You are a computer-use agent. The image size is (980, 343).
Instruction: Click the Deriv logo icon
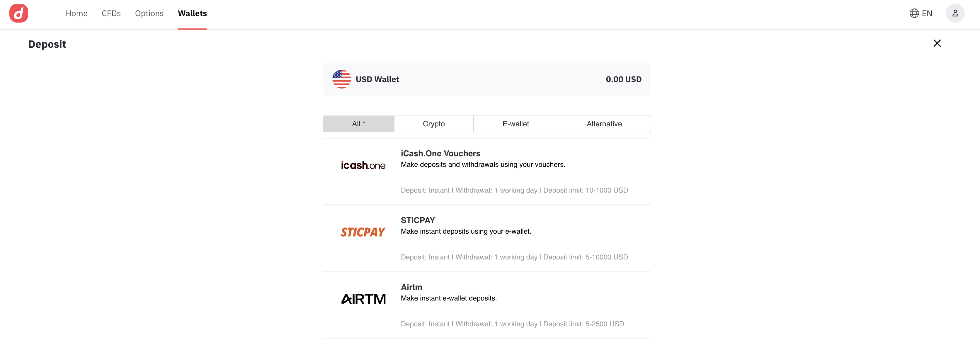pyautogui.click(x=19, y=13)
